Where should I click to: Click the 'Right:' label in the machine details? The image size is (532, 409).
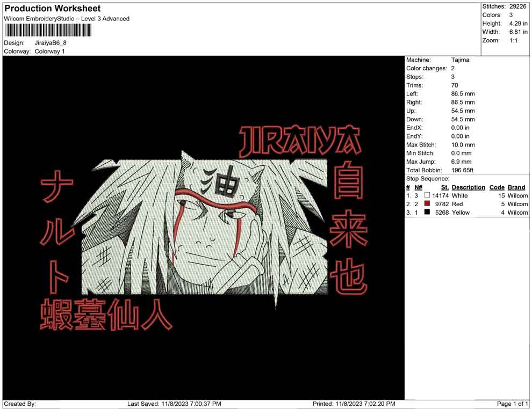(414, 103)
